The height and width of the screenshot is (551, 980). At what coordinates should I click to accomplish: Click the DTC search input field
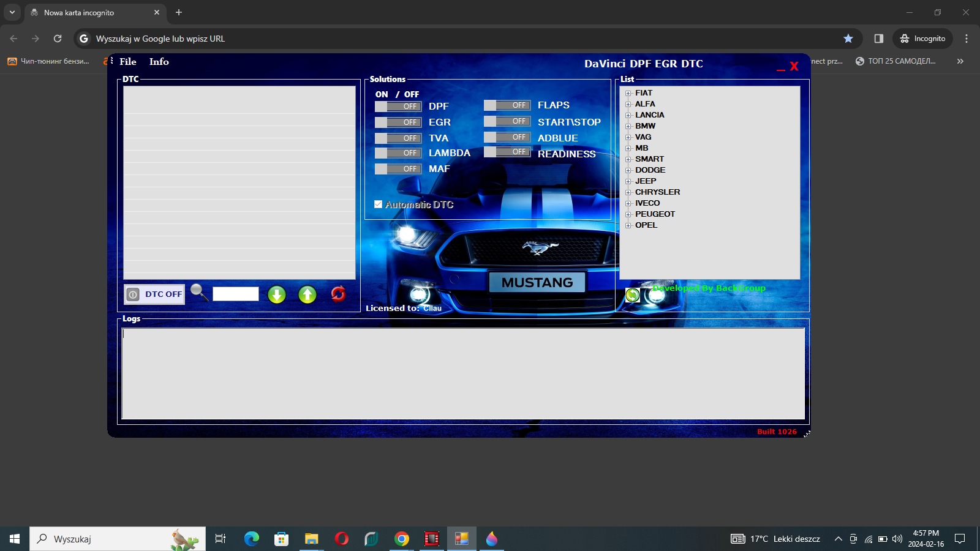(x=236, y=294)
